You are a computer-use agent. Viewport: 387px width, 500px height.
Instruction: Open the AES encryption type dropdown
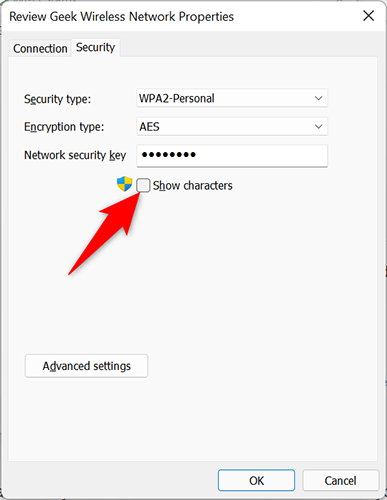(232, 127)
